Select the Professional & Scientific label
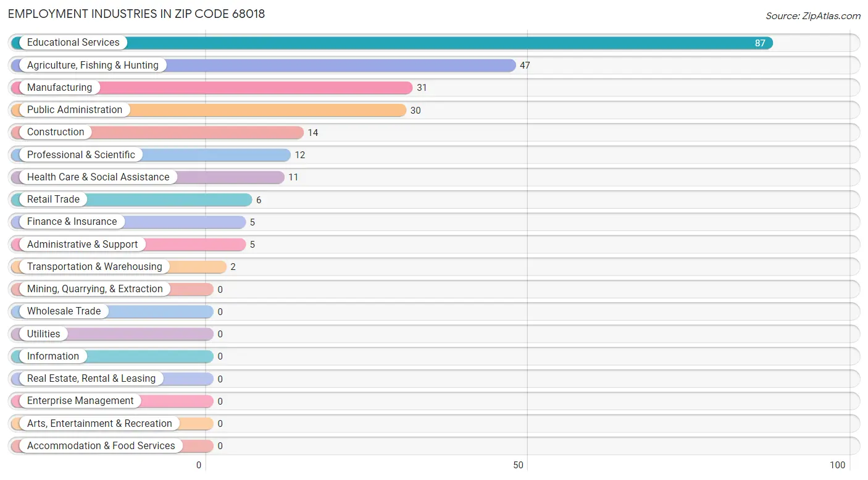 [x=81, y=154]
